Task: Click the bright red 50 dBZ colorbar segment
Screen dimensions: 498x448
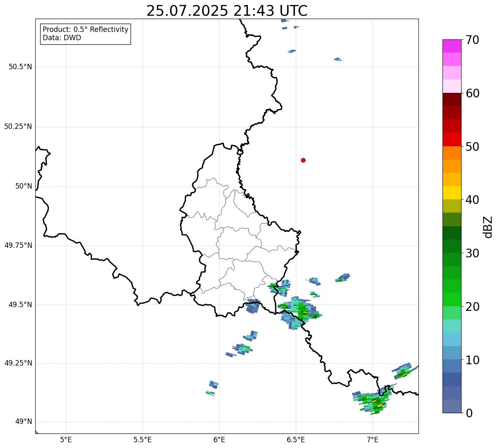Action: [452, 139]
